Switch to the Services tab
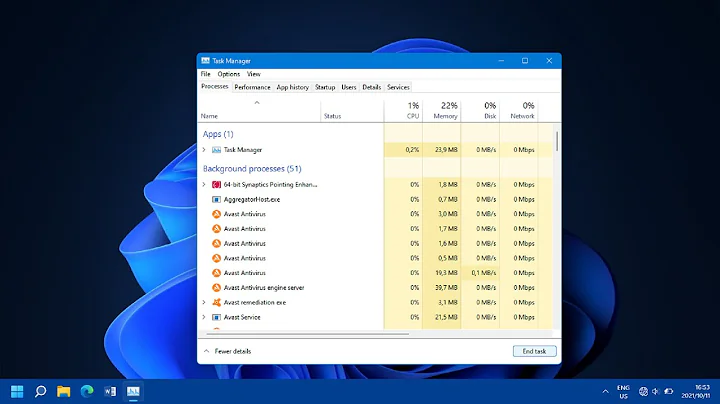 [398, 87]
